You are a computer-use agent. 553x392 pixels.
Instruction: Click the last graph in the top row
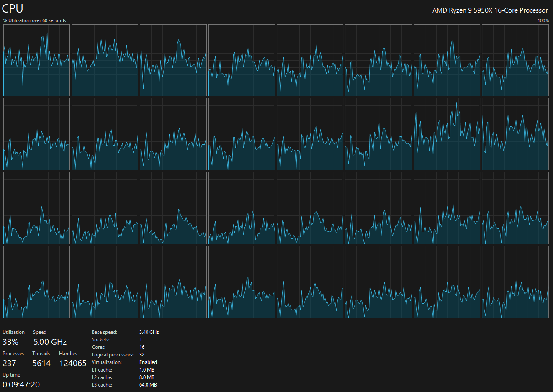[x=515, y=60]
